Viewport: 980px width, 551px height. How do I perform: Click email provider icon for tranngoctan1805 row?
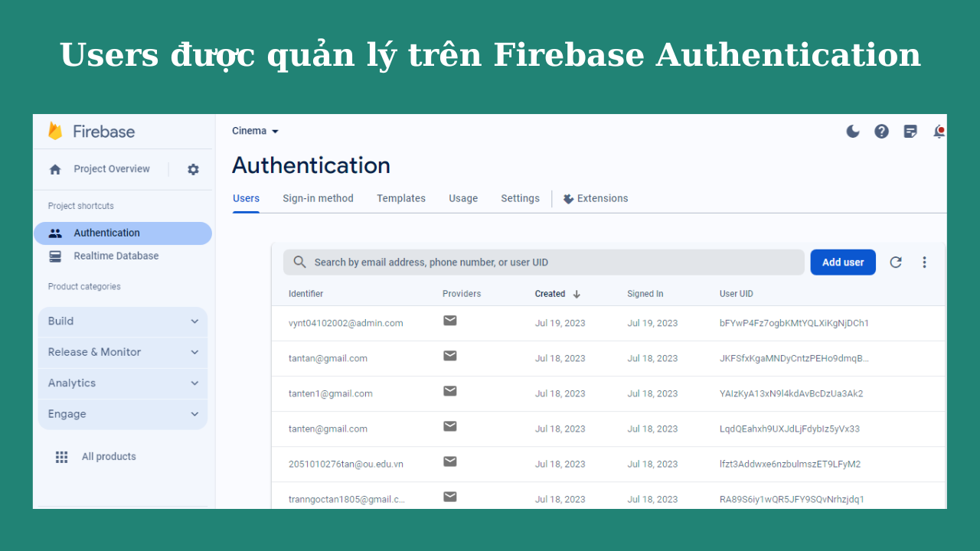(450, 497)
